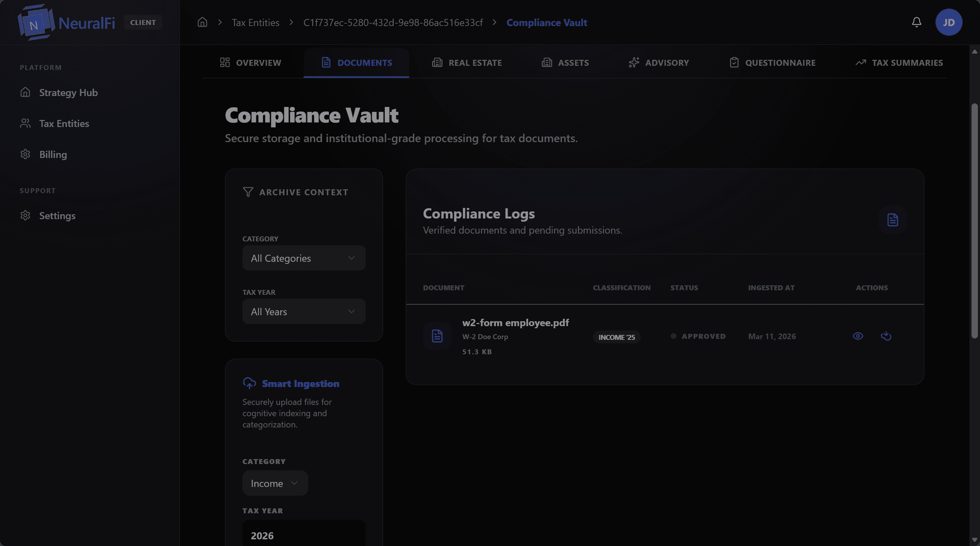Click the INCOME '25 classification badge
This screenshot has width=980, height=546.
point(617,337)
